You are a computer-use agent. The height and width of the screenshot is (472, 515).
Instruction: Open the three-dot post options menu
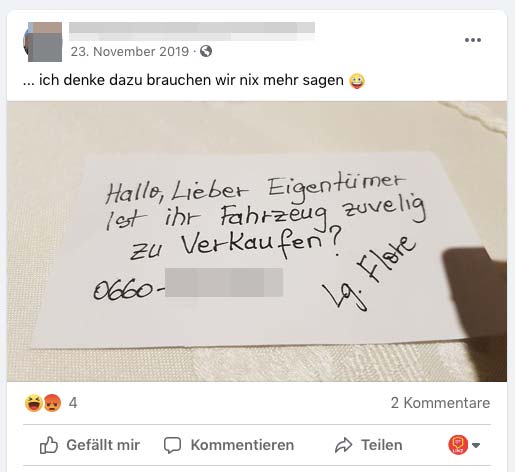[x=473, y=40]
